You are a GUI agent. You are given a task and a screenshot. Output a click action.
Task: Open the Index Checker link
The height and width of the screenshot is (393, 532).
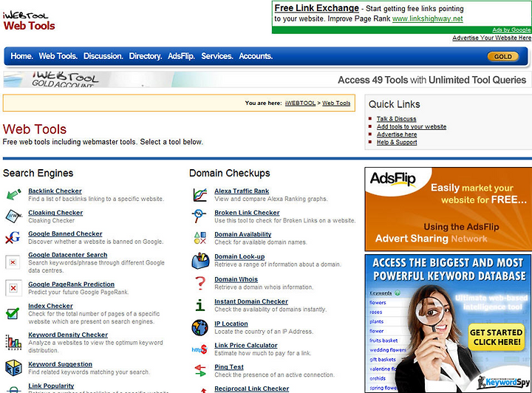coord(50,306)
